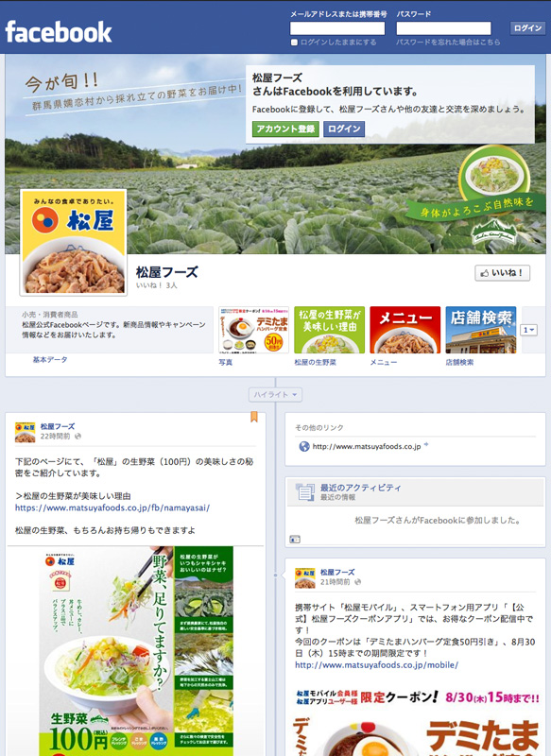Expand the tab count dropdown showing 1

pos(529,330)
